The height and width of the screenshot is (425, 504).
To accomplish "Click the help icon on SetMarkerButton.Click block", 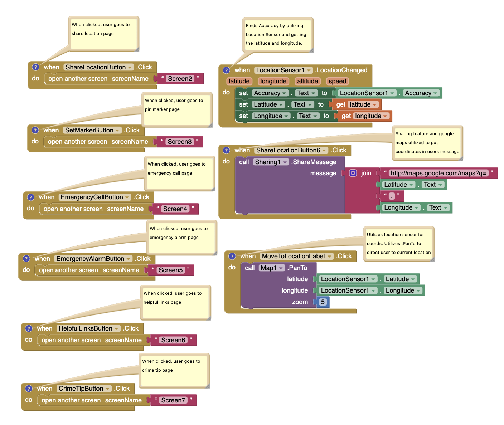I will click(35, 130).
